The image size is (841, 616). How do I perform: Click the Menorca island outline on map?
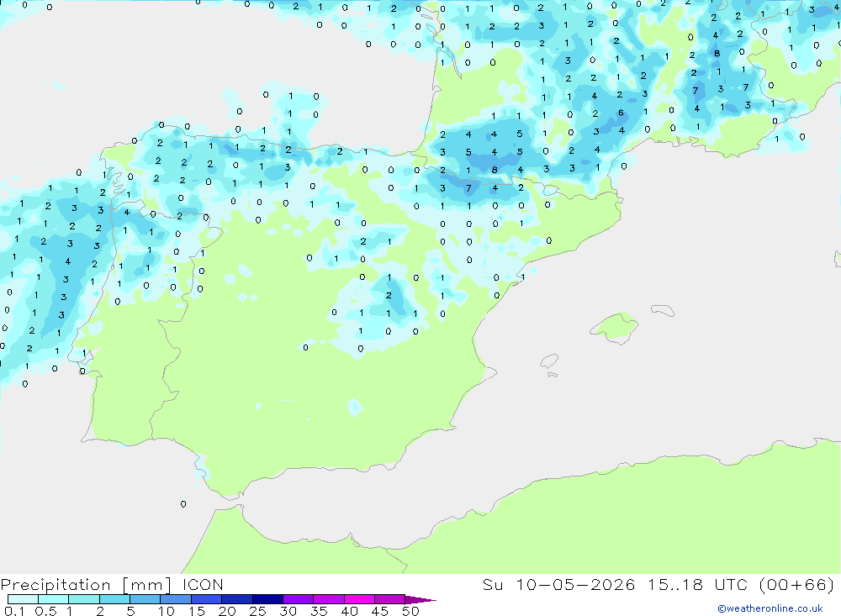pyautogui.click(x=663, y=310)
